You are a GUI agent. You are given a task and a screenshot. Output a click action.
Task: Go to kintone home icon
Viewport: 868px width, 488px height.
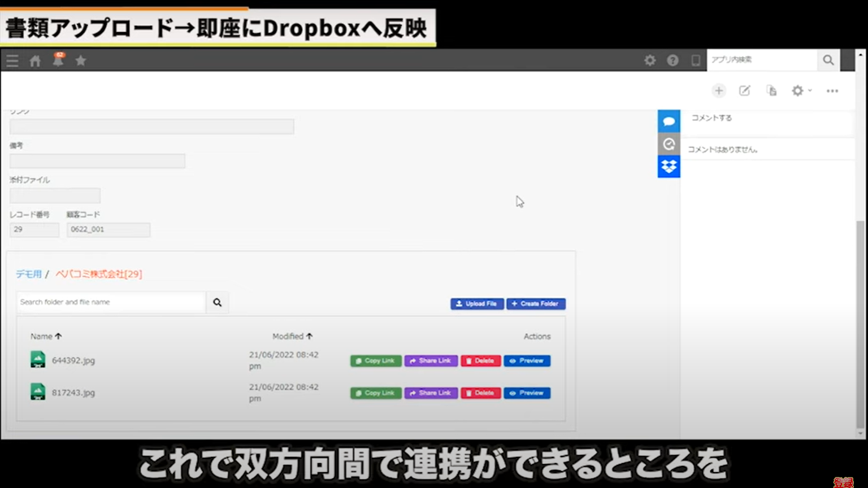click(35, 60)
